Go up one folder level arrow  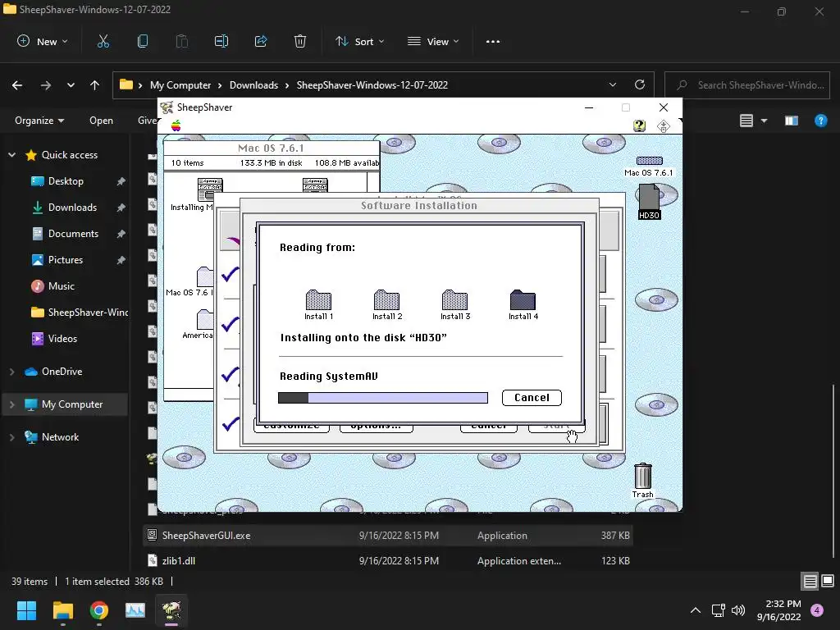(95, 85)
